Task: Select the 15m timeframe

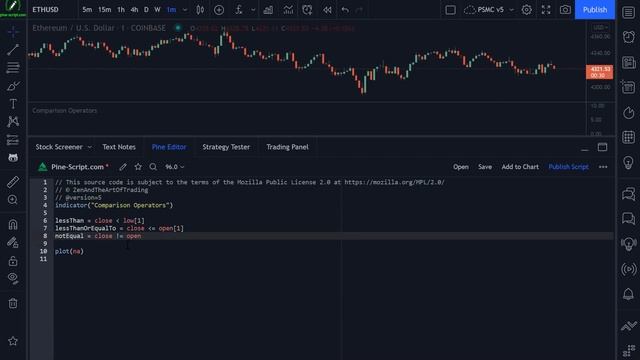Action: point(104,9)
